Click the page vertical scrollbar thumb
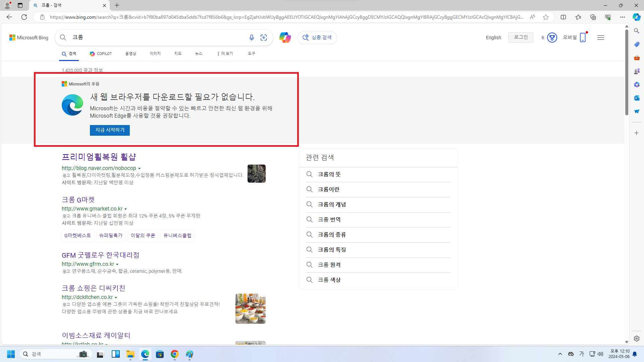 627,72
